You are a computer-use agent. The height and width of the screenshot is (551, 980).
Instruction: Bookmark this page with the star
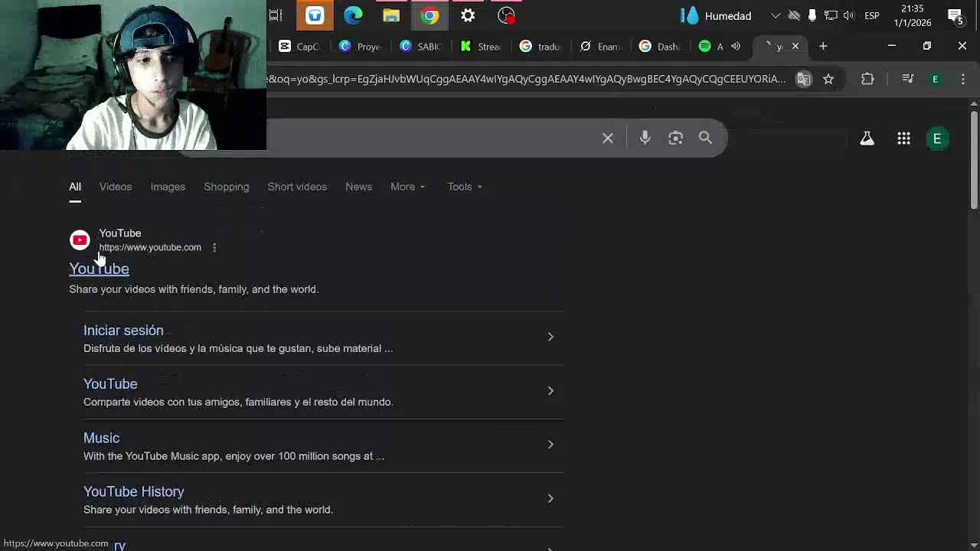click(x=828, y=79)
